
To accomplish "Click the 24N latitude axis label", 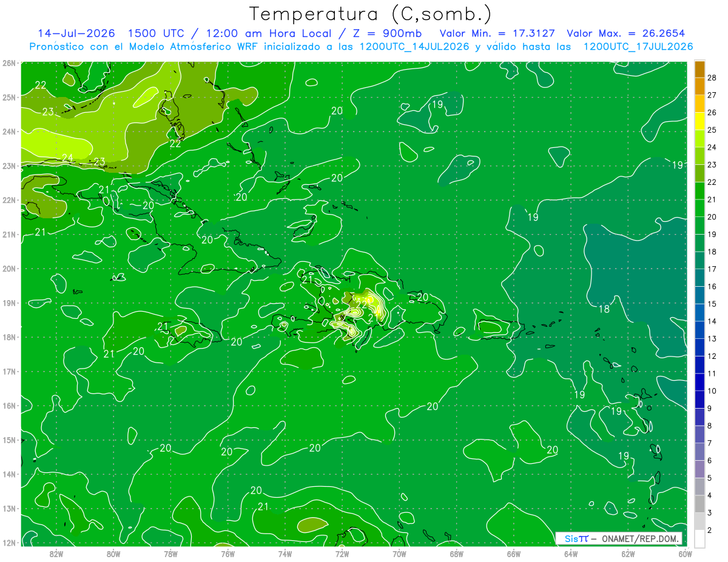I will pyautogui.click(x=8, y=132).
